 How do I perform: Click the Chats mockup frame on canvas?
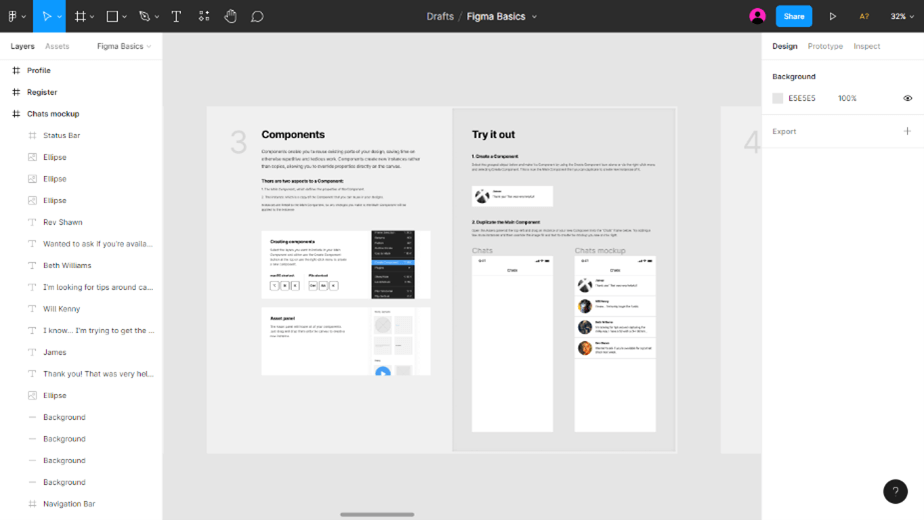coord(615,344)
